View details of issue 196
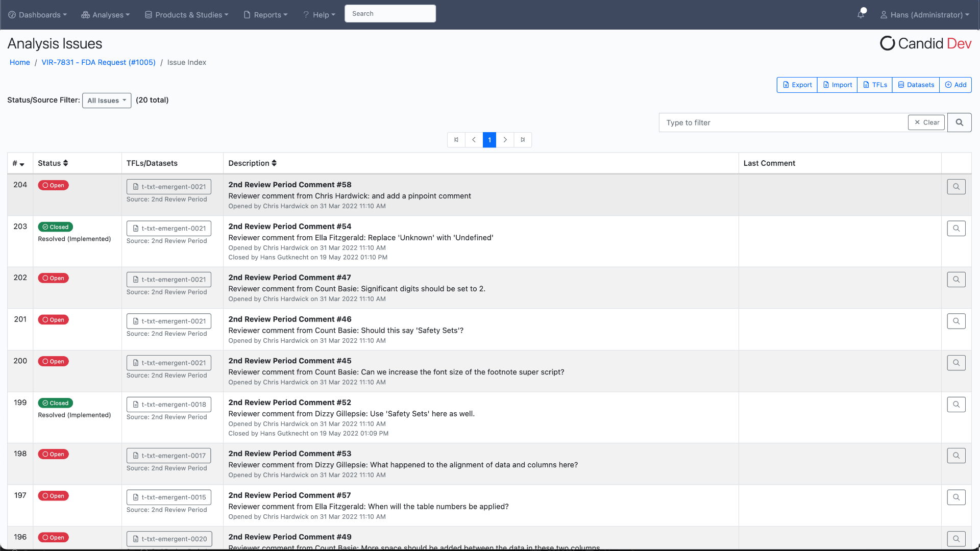 coord(956,539)
